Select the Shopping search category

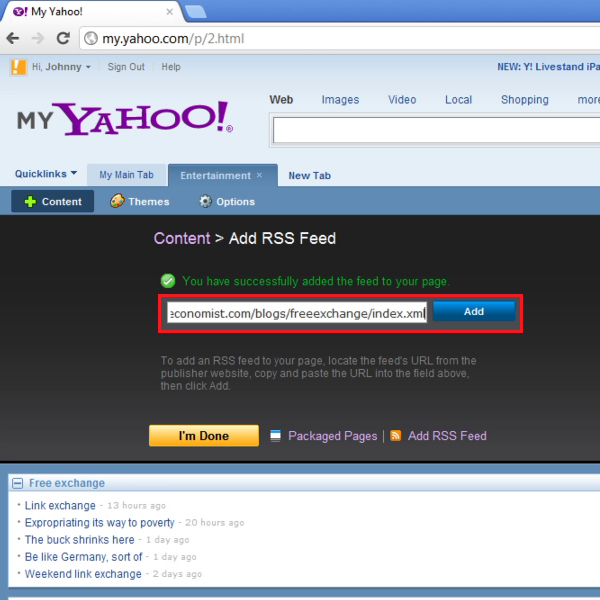[x=525, y=99]
